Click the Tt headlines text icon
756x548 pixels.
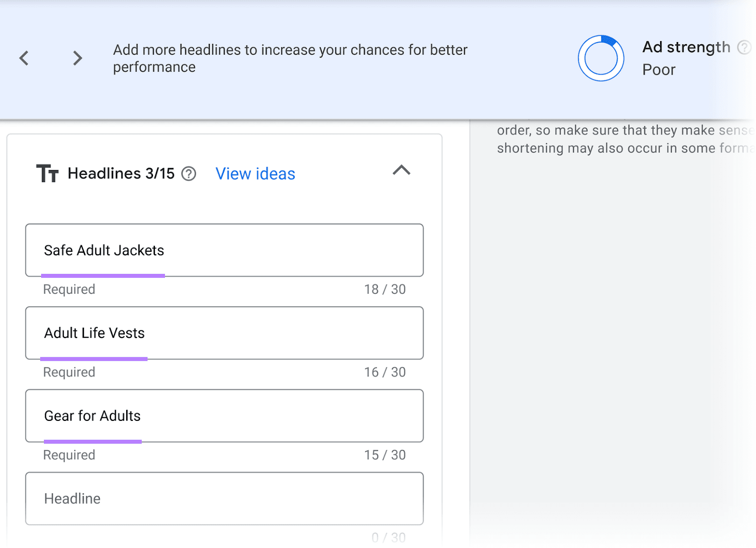click(x=47, y=173)
